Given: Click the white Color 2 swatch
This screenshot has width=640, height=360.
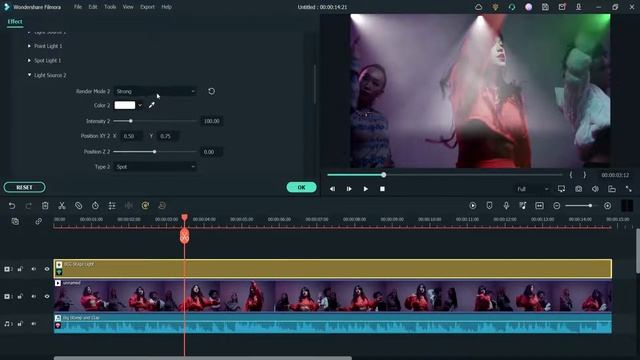Looking at the screenshot, I should [124, 105].
